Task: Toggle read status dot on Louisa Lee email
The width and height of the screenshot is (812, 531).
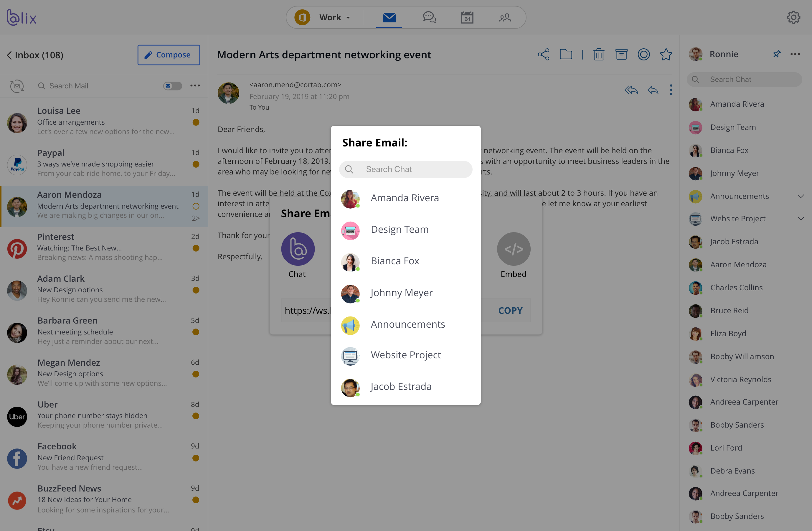Action: tap(196, 123)
